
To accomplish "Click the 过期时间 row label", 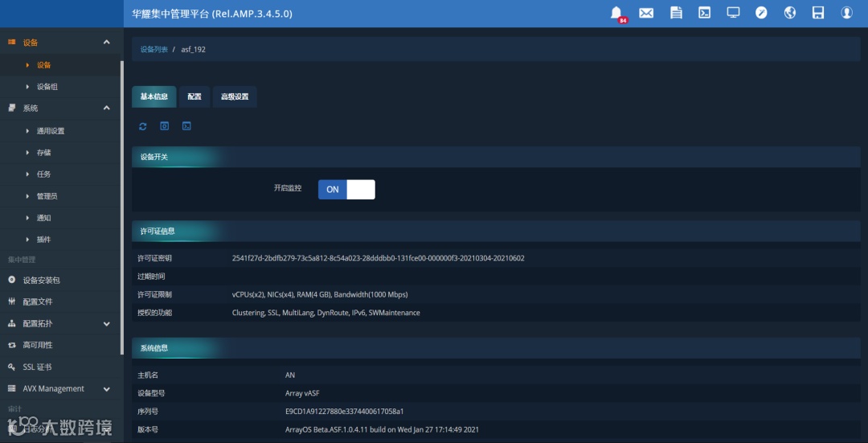I will 151,277.
